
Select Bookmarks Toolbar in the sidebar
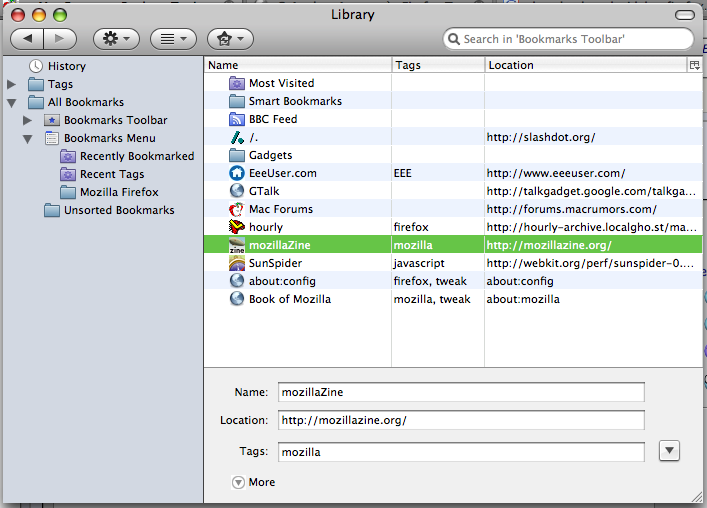pyautogui.click(x=115, y=120)
